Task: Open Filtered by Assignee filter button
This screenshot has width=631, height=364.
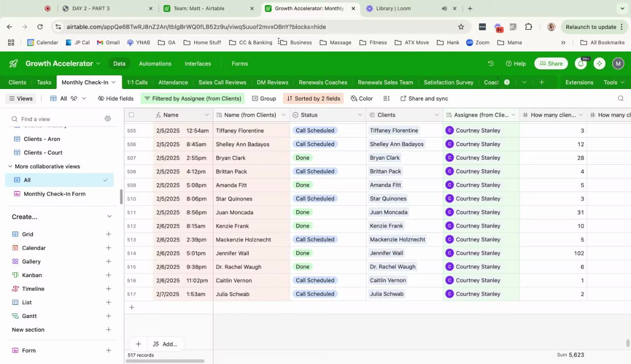Action: point(193,99)
